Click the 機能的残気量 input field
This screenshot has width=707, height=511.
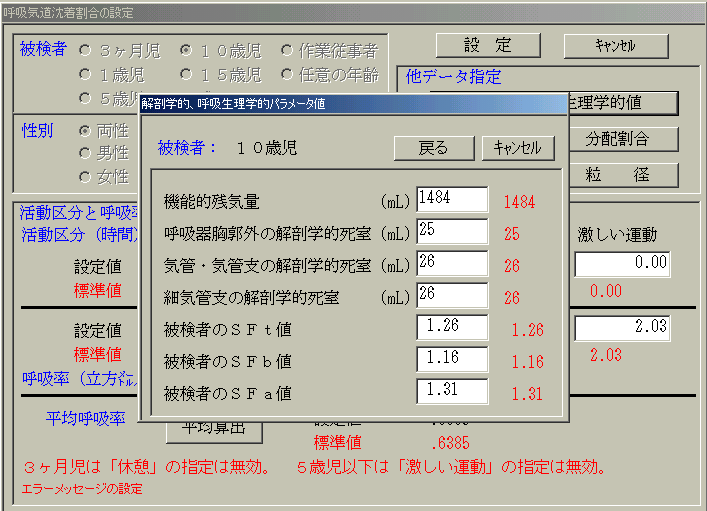tap(452, 200)
